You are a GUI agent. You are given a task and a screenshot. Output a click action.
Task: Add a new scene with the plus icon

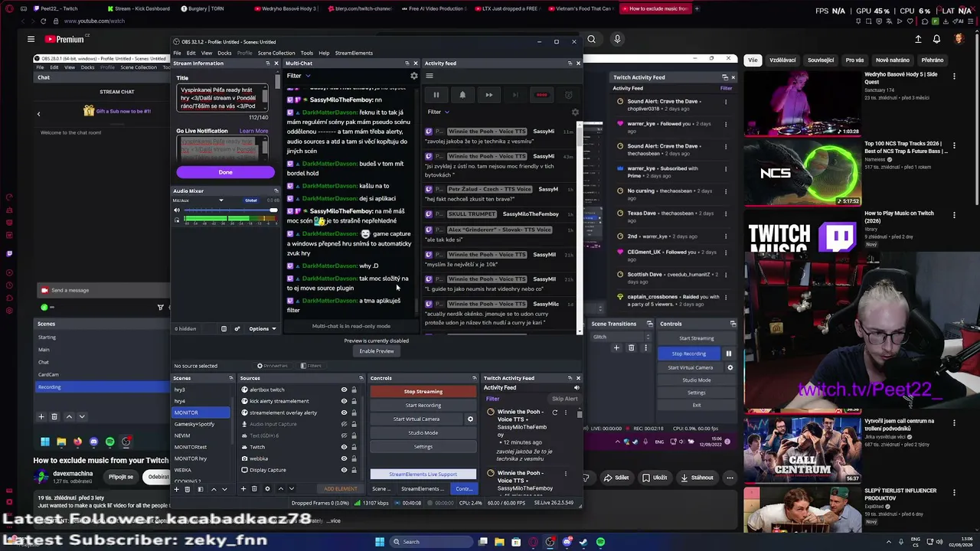(x=177, y=489)
